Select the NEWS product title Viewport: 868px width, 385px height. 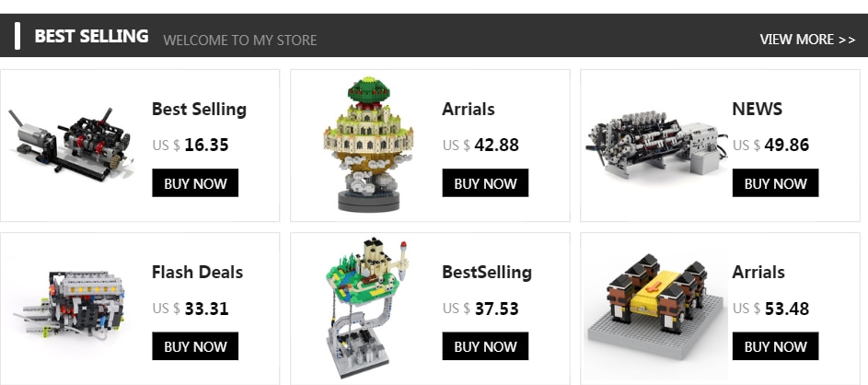[758, 109]
